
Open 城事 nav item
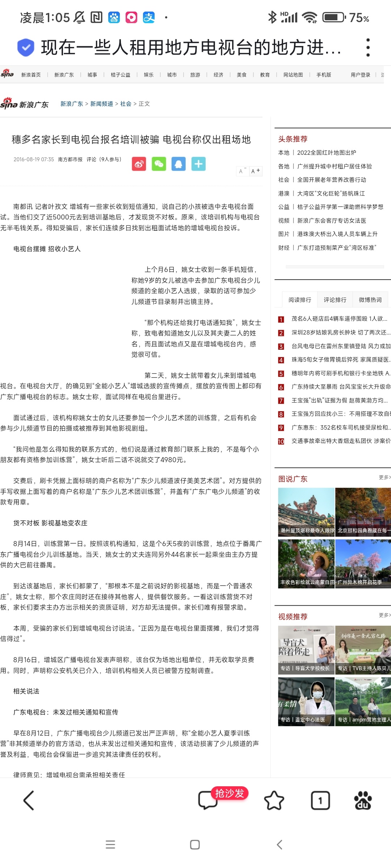tap(92, 75)
